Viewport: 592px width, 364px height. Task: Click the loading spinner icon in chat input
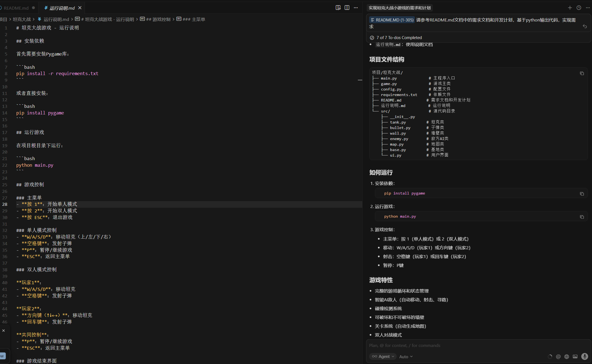pos(550,357)
